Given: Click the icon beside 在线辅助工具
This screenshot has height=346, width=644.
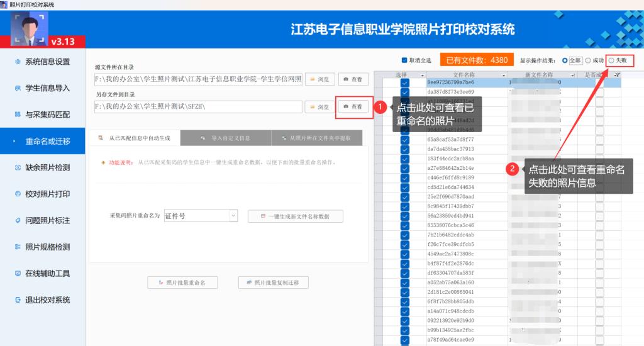Looking at the screenshot, I should [x=18, y=273].
